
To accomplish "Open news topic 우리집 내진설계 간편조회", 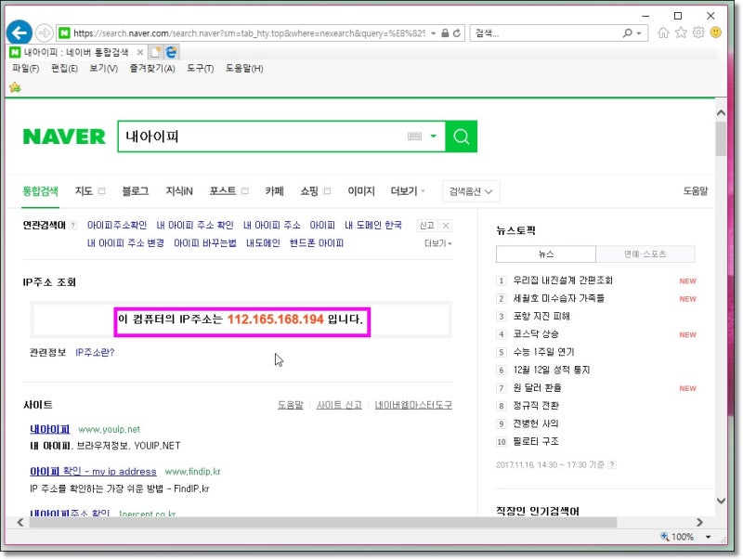I will [x=563, y=280].
